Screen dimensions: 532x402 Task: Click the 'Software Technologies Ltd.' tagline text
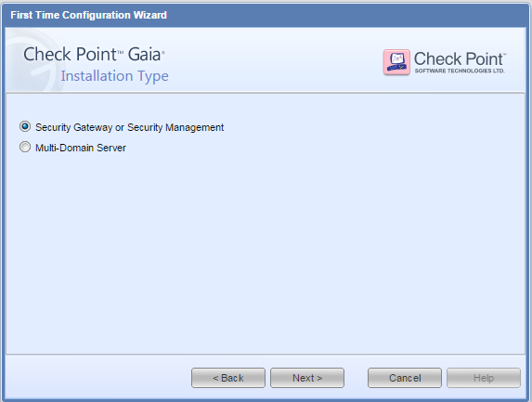(x=460, y=71)
